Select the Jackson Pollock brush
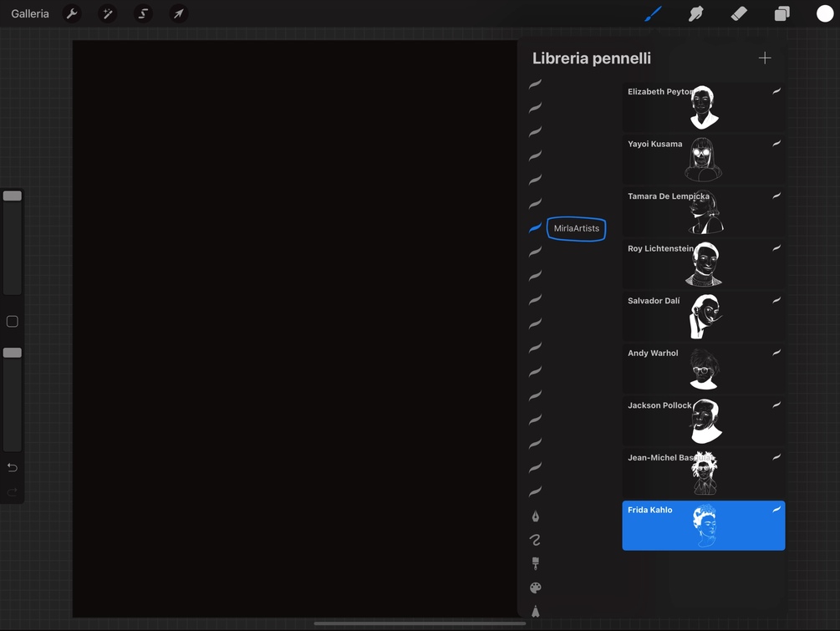The height and width of the screenshot is (631, 840). (704, 420)
